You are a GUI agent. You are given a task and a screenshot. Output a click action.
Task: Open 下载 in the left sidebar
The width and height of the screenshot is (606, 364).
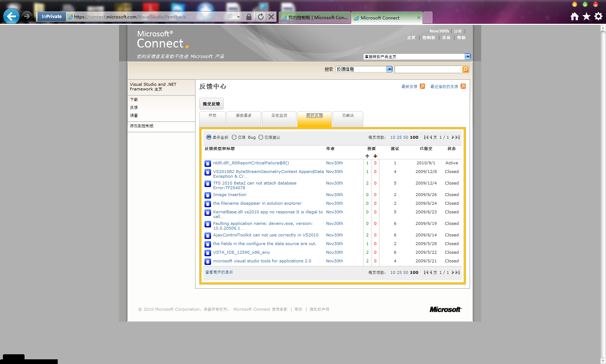point(134,99)
